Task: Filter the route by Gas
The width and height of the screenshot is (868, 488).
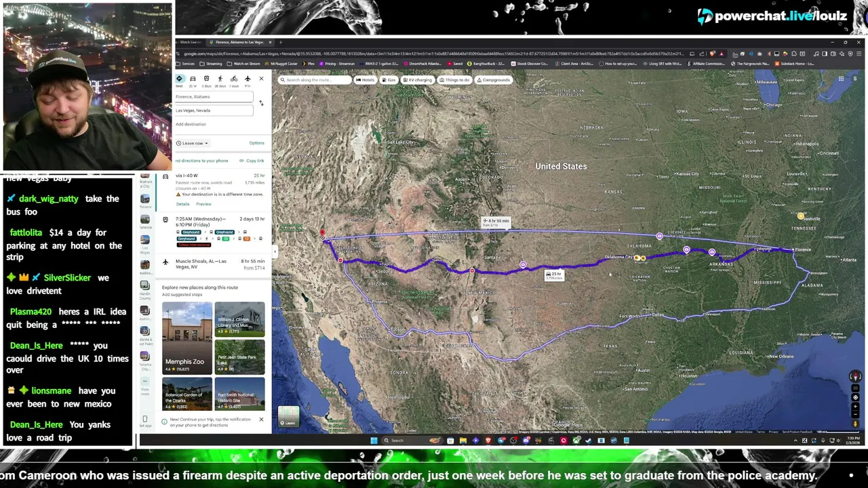Action: coord(389,80)
